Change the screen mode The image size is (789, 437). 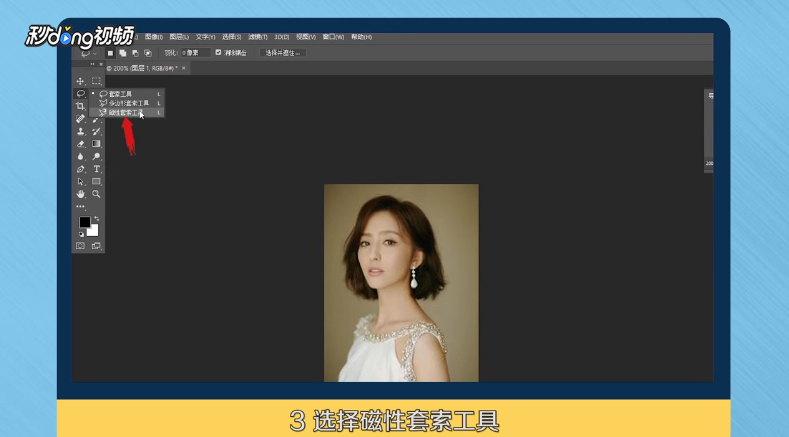[96, 246]
